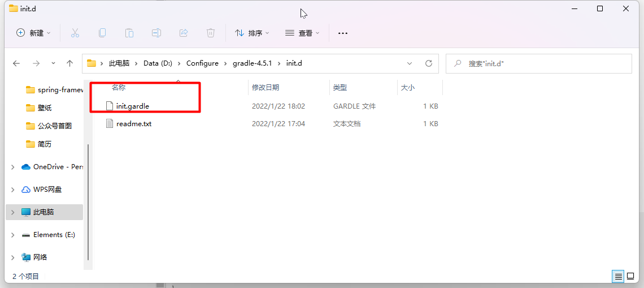Open spring-framework folder in sidebar
Screen dimensions: 644x288
(54, 90)
